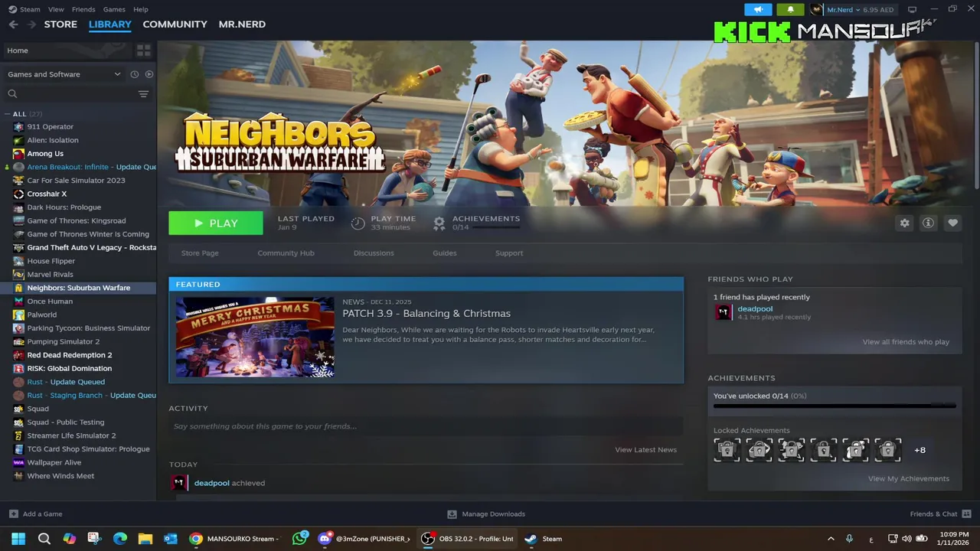Image resolution: width=980 pixels, height=551 pixels.
Task: Open deadpool's avatar in Friends Who Play
Action: [724, 312]
